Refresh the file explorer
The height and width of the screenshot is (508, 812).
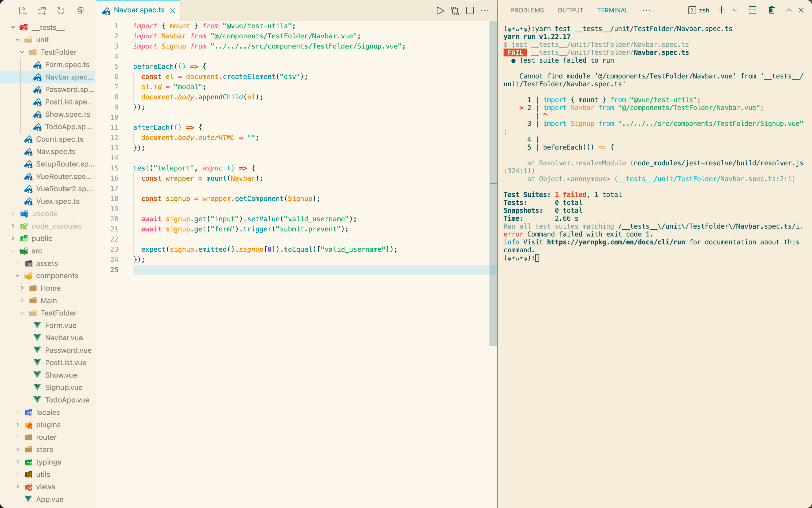(x=61, y=11)
